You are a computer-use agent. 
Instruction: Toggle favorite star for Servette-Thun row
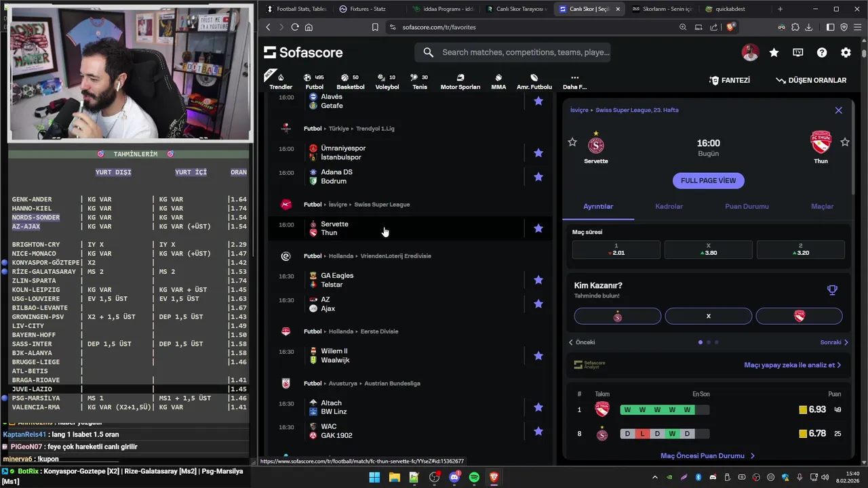pos(538,228)
